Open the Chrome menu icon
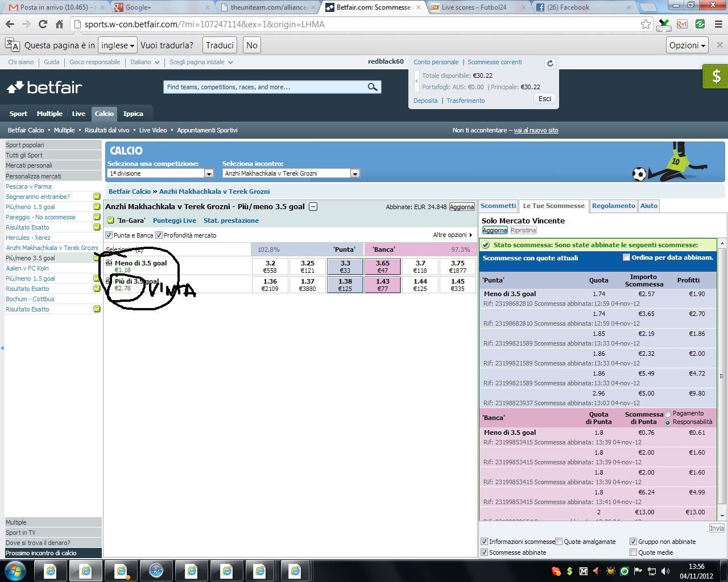This screenshot has height=582, width=728. pyautogui.click(x=718, y=24)
